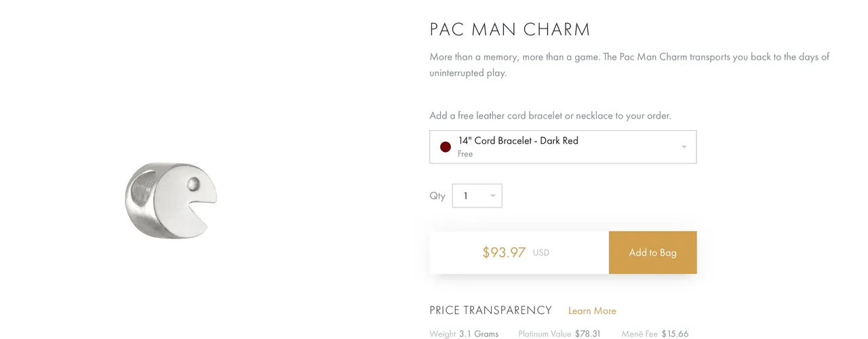Viewport: 868px width, 339px height.
Task: Click the product description paragraph
Action: (629, 65)
